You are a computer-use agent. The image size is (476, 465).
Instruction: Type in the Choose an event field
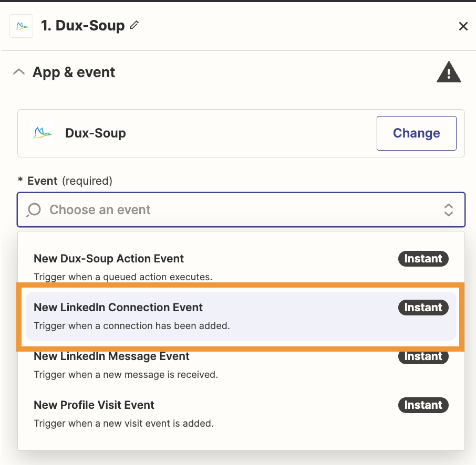coord(210,210)
